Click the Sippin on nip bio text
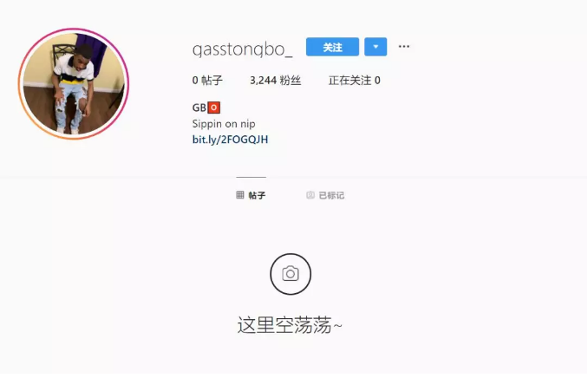The image size is (588, 378). point(224,124)
